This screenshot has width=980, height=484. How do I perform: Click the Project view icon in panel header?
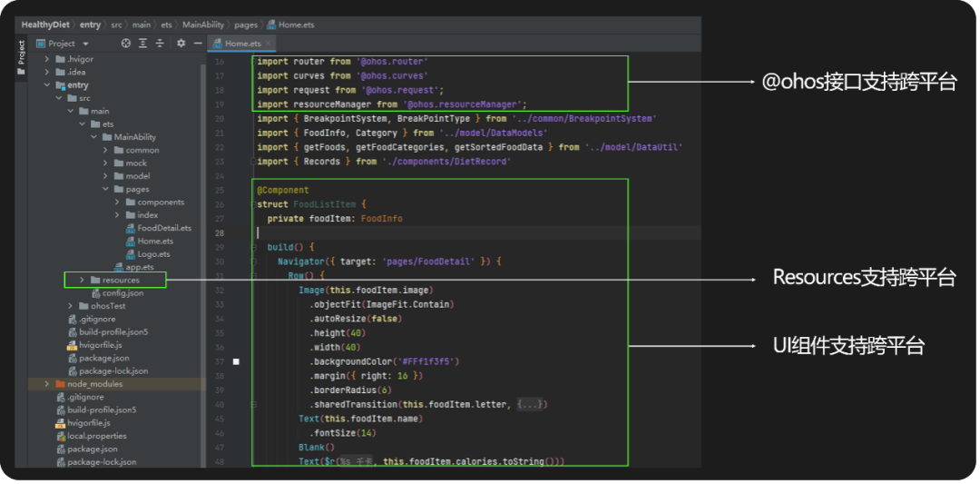[41, 44]
